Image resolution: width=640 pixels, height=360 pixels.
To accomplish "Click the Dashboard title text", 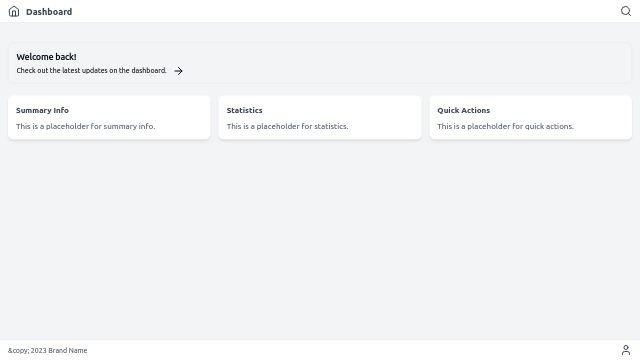I will click(49, 12).
